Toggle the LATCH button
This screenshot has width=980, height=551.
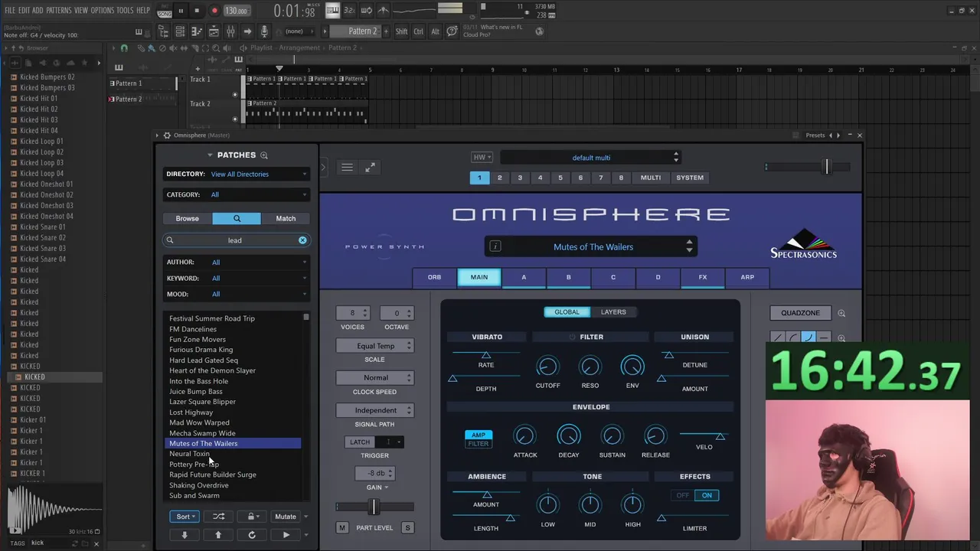point(360,442)
